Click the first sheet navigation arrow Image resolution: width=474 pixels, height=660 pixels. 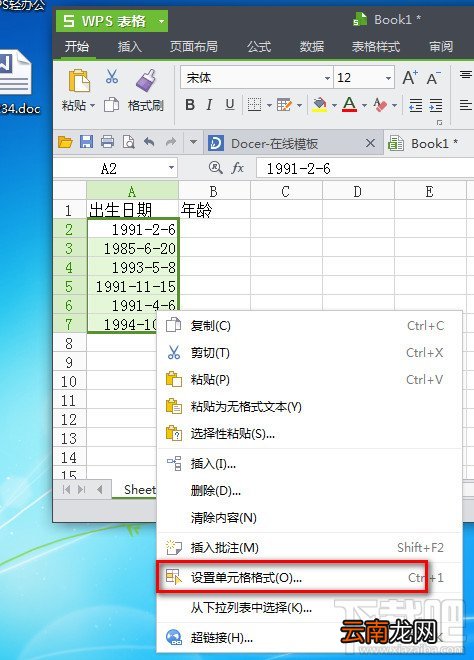tap(67, 489)
